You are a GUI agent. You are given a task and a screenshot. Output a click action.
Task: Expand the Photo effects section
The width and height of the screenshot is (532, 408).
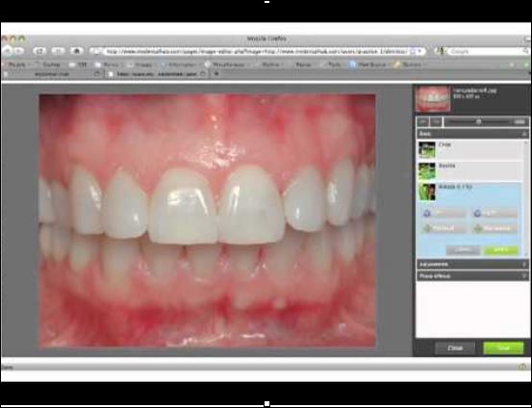pyautogui.click(x=472, y=276)
